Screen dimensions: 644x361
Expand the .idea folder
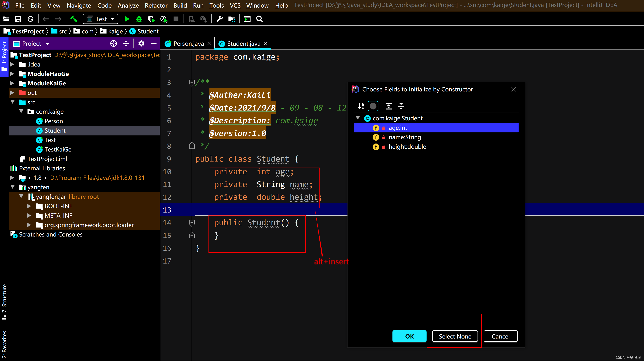point(12,64)
